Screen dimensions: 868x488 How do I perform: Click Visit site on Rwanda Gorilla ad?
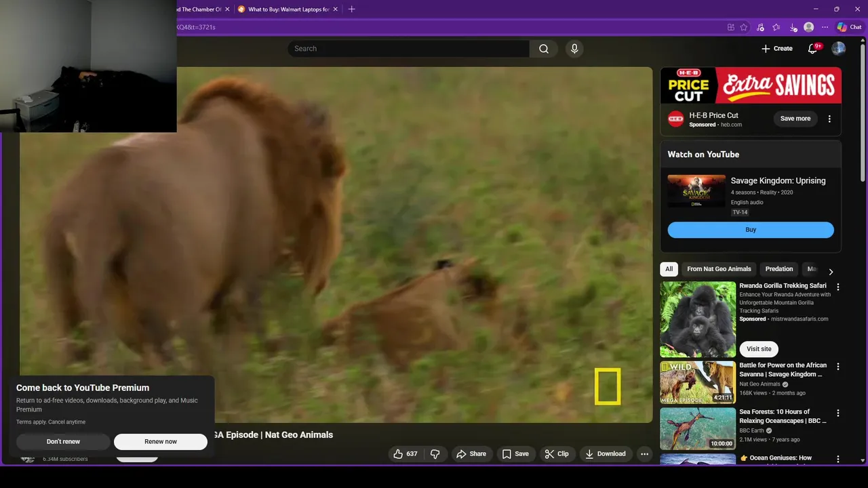pyautogui.click(x=759, y=349)
